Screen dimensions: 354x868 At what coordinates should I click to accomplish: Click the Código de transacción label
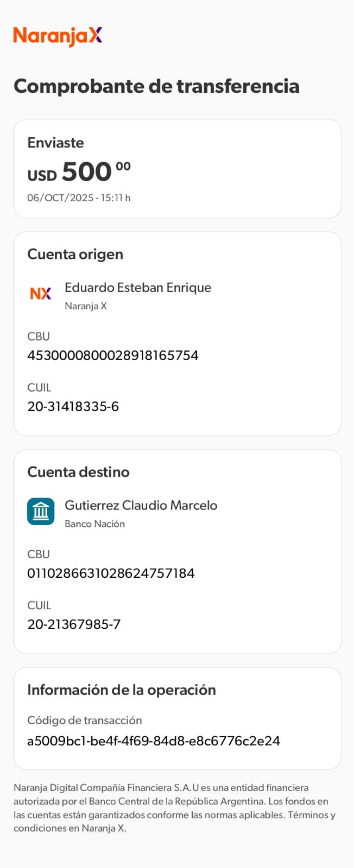tap(84, 720)
